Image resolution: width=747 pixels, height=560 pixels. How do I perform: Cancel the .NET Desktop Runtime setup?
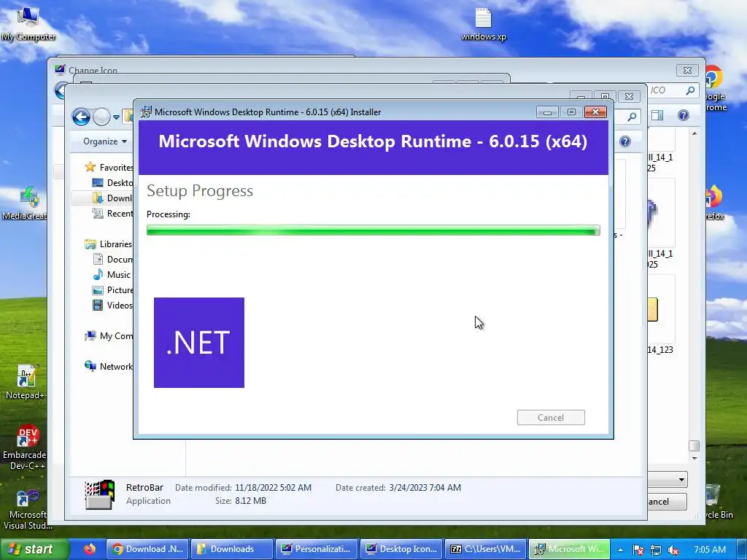pyautogui.click(x=551, y=418)
